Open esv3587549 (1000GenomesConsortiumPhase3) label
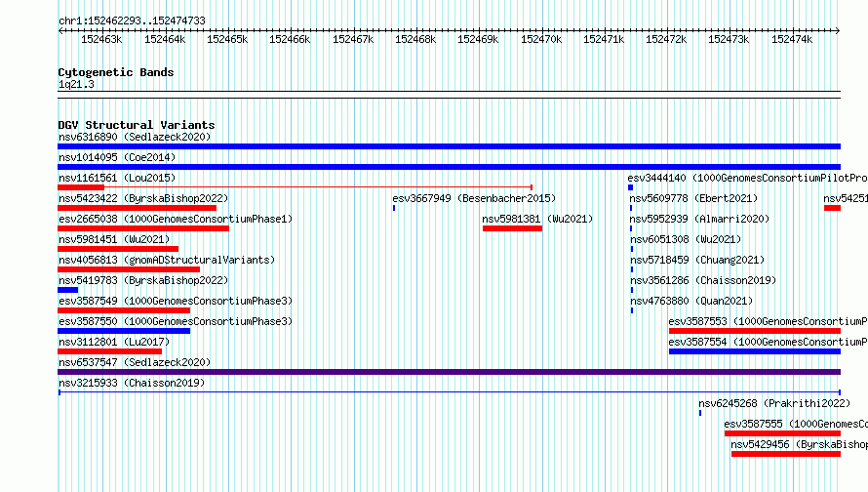 click(176, 301)
